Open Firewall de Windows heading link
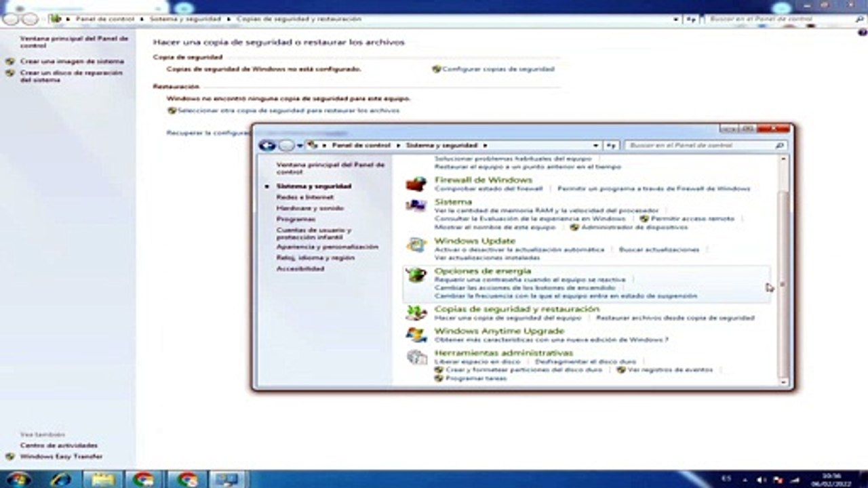Image resolution: width=868 pixels, height=488 pixels. [x=483, y=180]
